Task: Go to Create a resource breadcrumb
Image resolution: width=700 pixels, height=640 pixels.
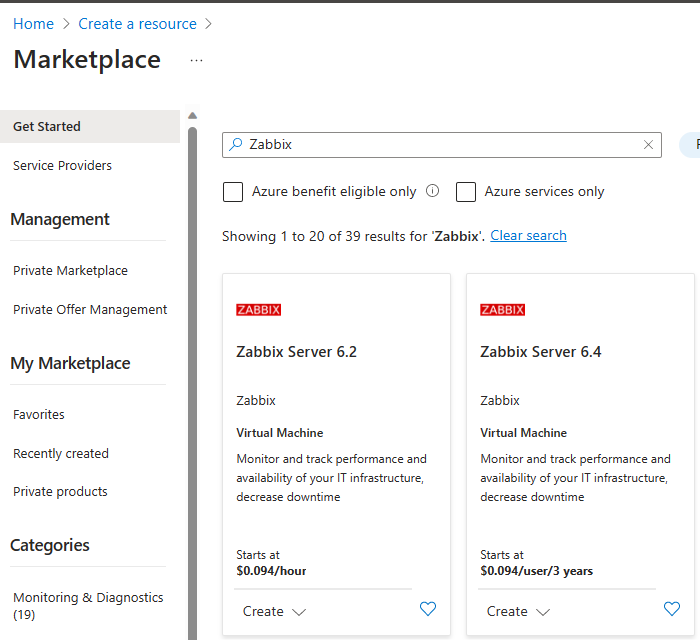Action: pos(138,24)
